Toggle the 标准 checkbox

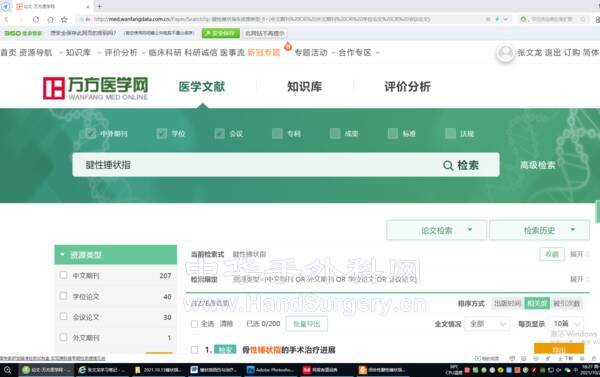click(393, 134)
